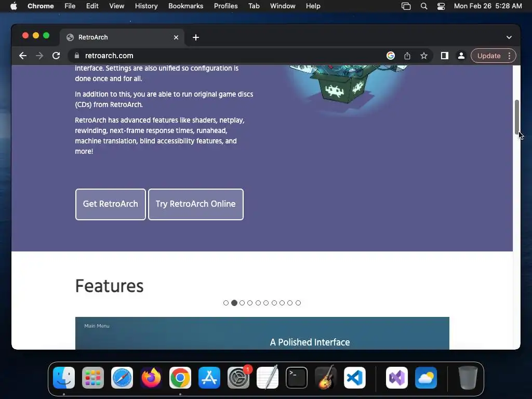Open App Store from the Dock

(209, 378)
